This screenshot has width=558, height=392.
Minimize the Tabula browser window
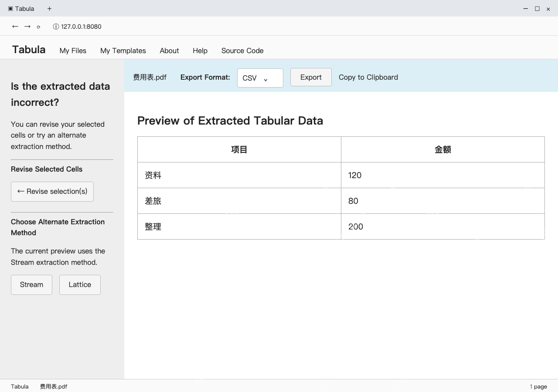[526, 9]
